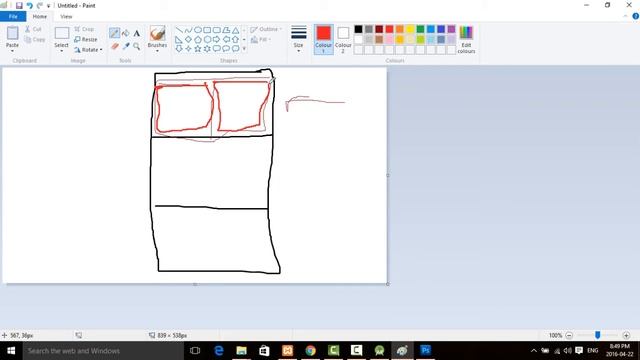Open Photoshop from the taskbar

425,351
